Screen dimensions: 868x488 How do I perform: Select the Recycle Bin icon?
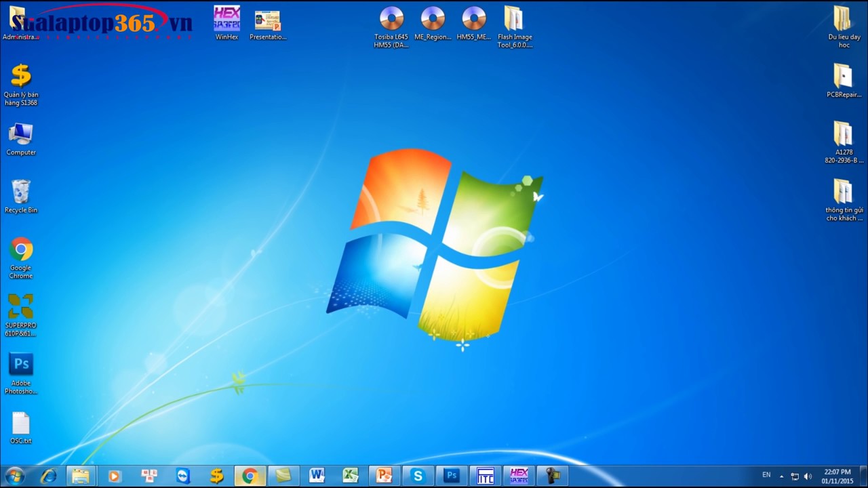21,197
